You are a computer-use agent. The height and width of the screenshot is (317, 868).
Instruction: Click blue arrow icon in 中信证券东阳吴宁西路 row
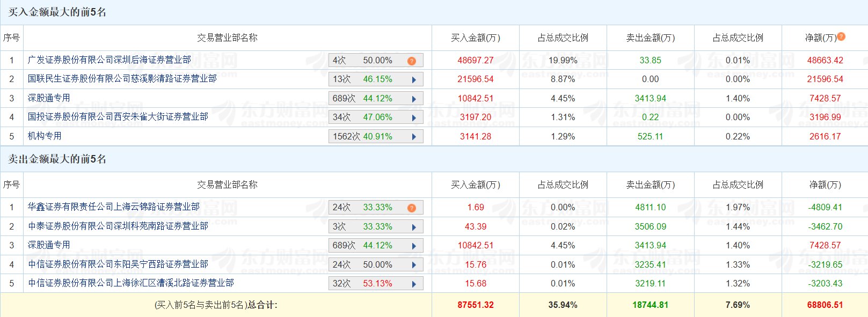point(414,265)
